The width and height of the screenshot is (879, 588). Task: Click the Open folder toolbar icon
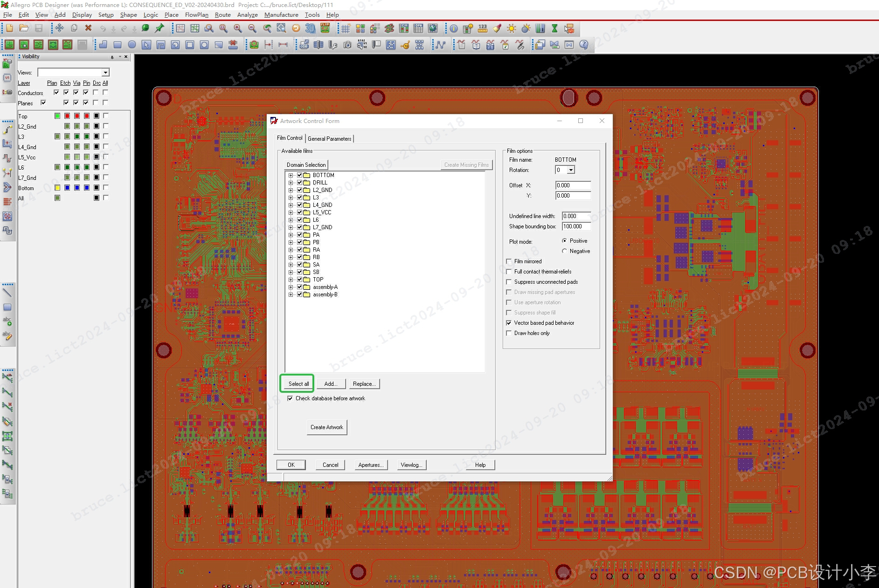pos(24,28)
